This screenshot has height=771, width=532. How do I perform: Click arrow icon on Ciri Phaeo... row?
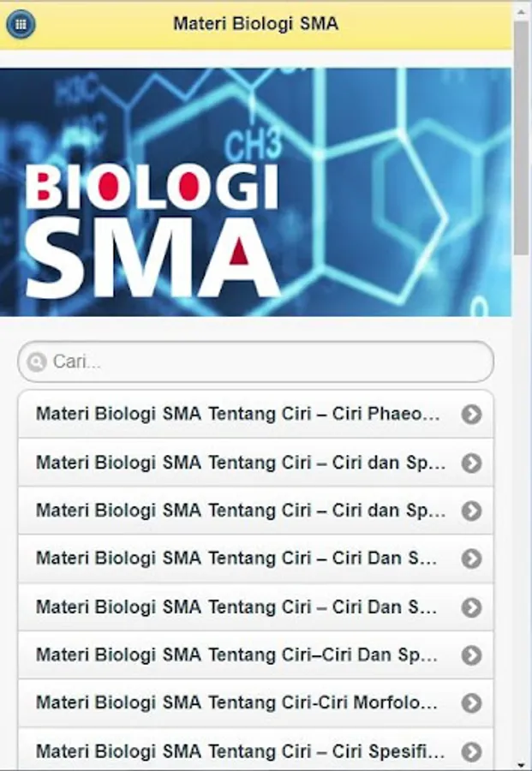(471, 414)
